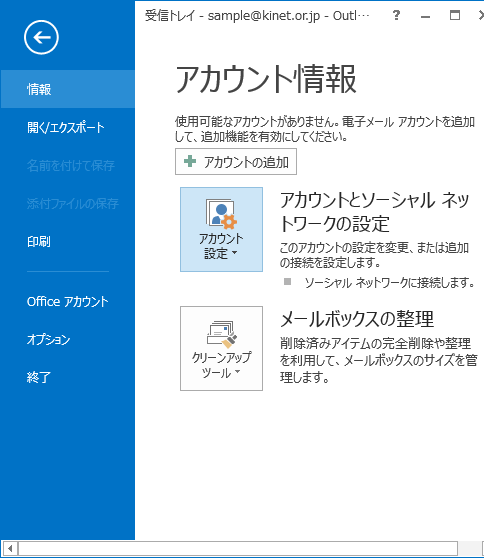Click the help question mark icon

coord(396,15)
